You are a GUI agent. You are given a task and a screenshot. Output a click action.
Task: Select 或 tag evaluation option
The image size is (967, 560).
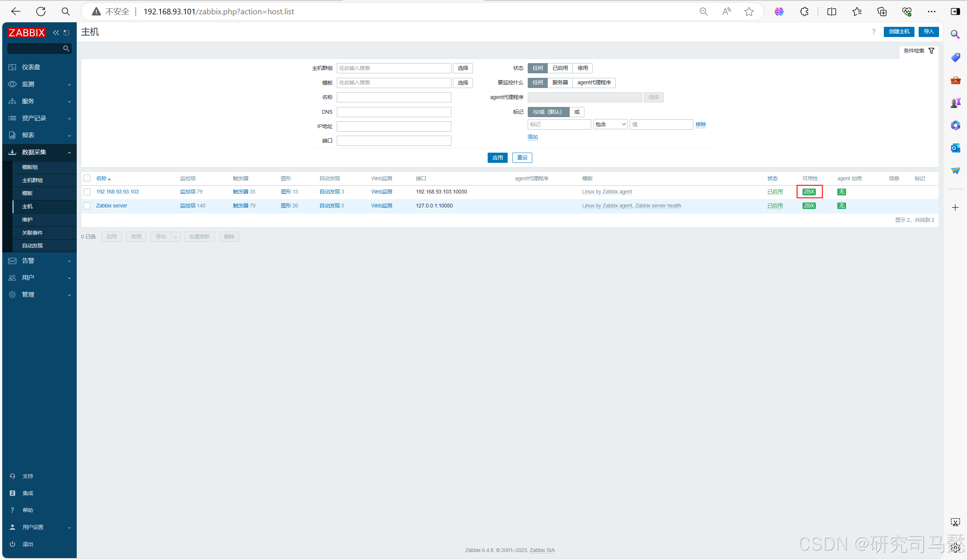coord(577,112)
